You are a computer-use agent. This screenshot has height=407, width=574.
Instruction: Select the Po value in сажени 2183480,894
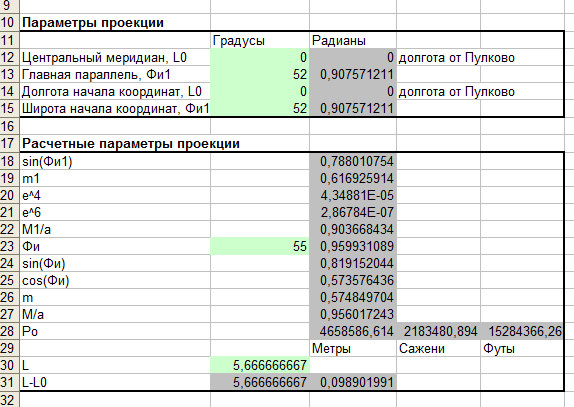438,331
